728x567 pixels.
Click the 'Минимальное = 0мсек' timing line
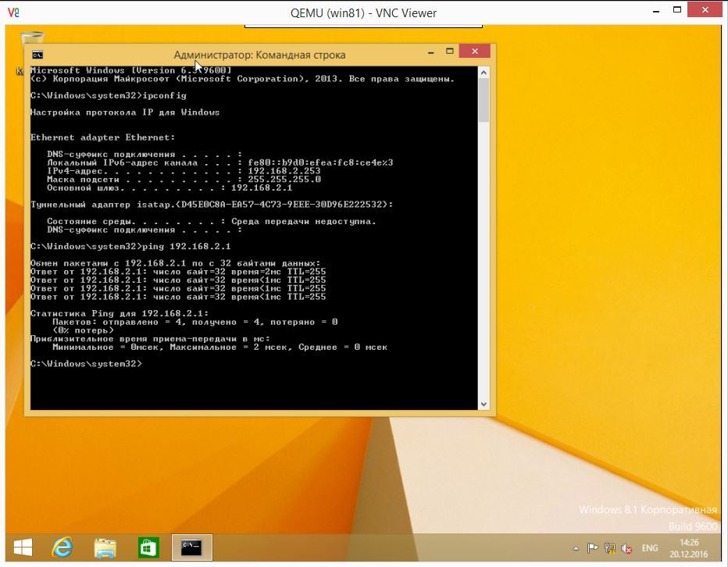point(219,347)
